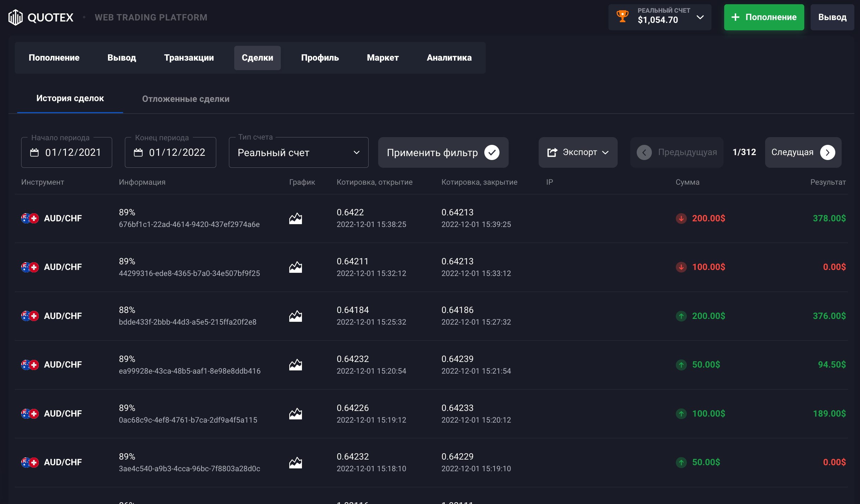Click calendar icon in Начало периода field
Image resolution: width=860 pixels, height=504 pixels.
(34, 153)
